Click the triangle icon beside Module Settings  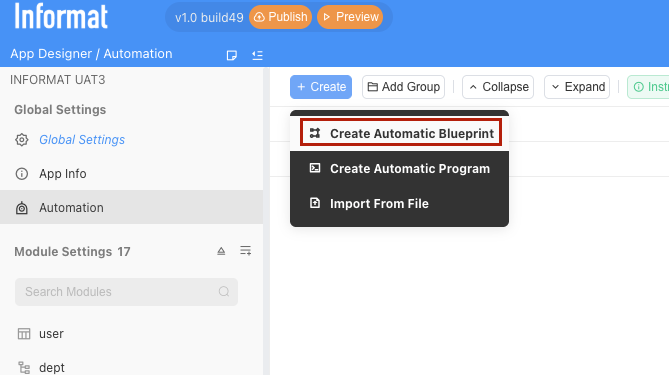tap(221, 251)
